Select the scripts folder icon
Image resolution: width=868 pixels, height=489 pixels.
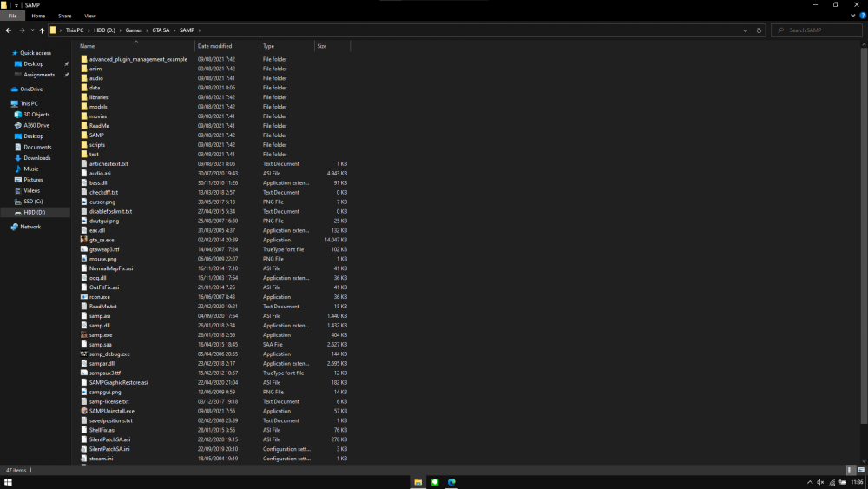[84, 144]
